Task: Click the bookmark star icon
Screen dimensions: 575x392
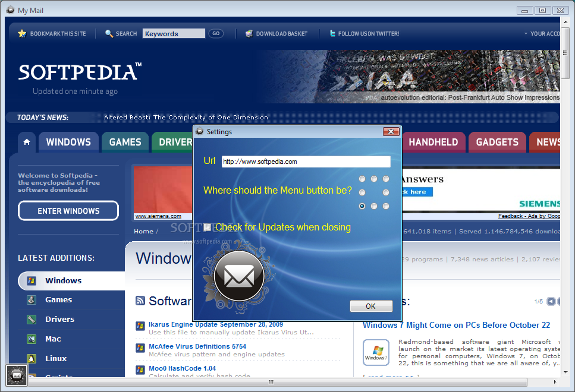Action: point(22,34)
